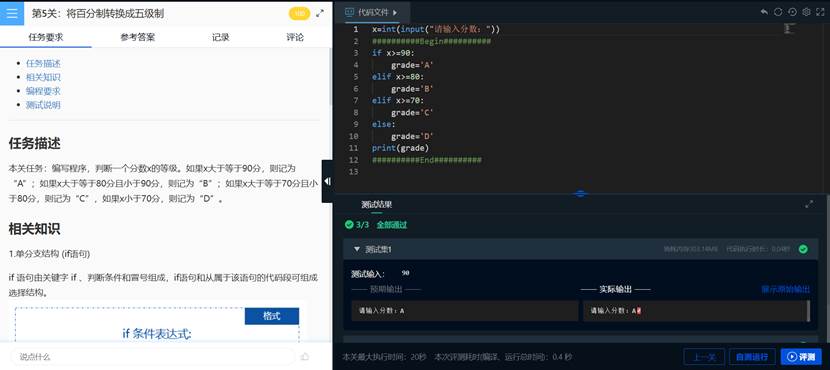
Task: Click the Begin comment line
Action: [x=431, y=41]
